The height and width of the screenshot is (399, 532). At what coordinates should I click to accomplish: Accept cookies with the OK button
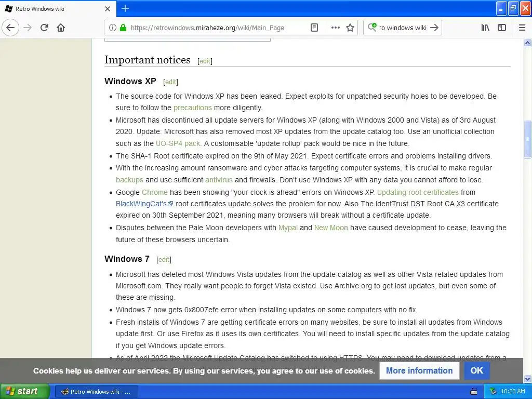477,370
